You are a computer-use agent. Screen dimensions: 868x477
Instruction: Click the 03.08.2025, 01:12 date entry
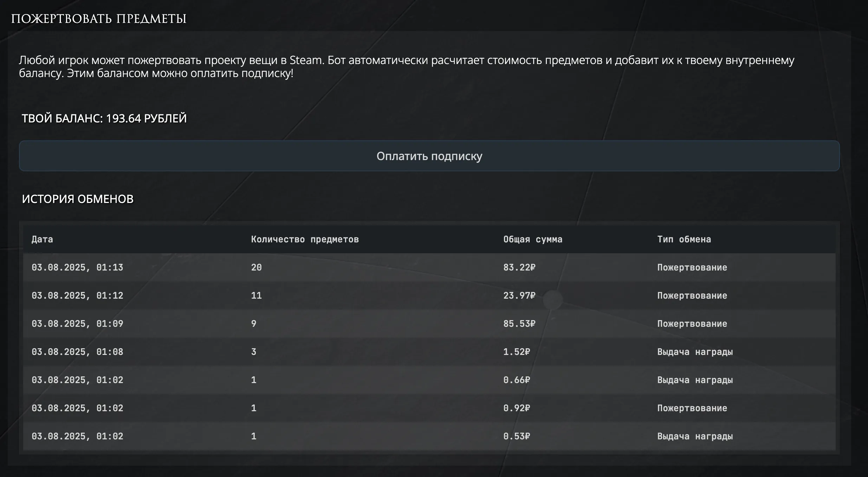pyautogui.click(x=77, y=296)
